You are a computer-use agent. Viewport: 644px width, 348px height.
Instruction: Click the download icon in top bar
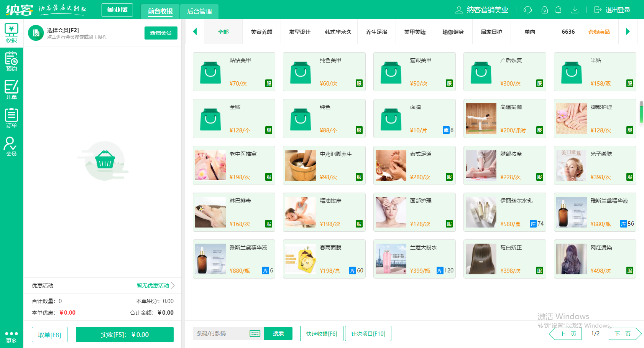tap(575, 10)
